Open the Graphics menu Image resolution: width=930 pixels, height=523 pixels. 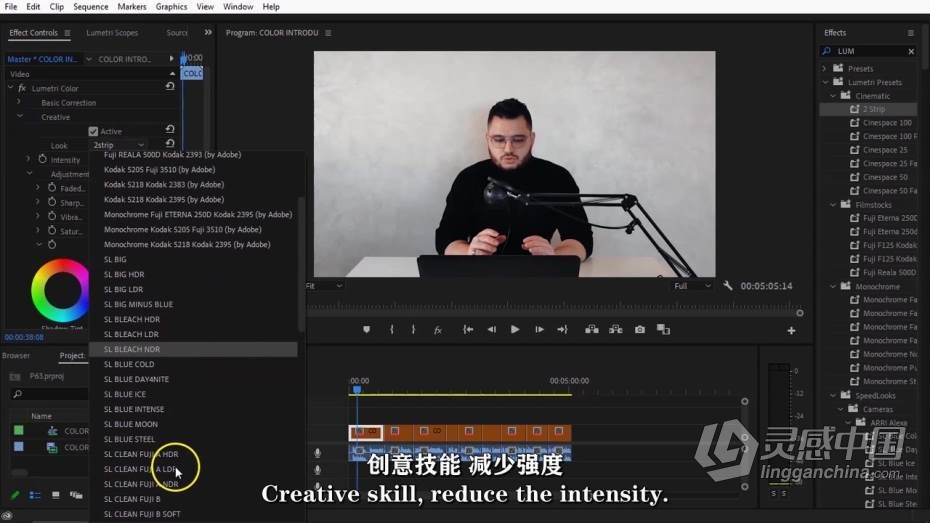click(171, 7)
